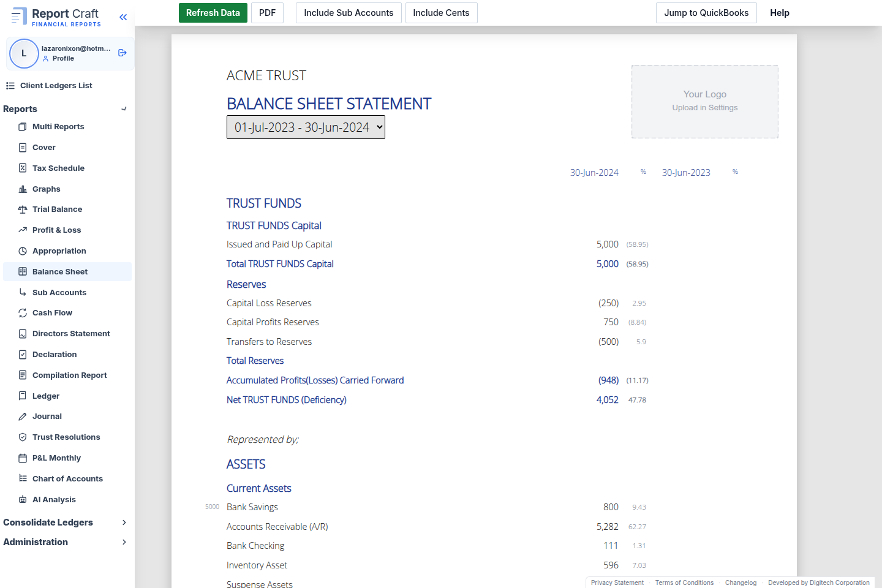Viewport: 882px width, 588px height.
Task: Open the reporting period date dropdown
Action: [x=306, y=127]
